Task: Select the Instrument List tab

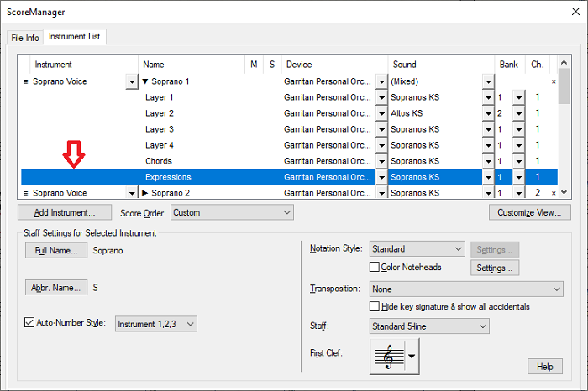Action: point(74,37)
